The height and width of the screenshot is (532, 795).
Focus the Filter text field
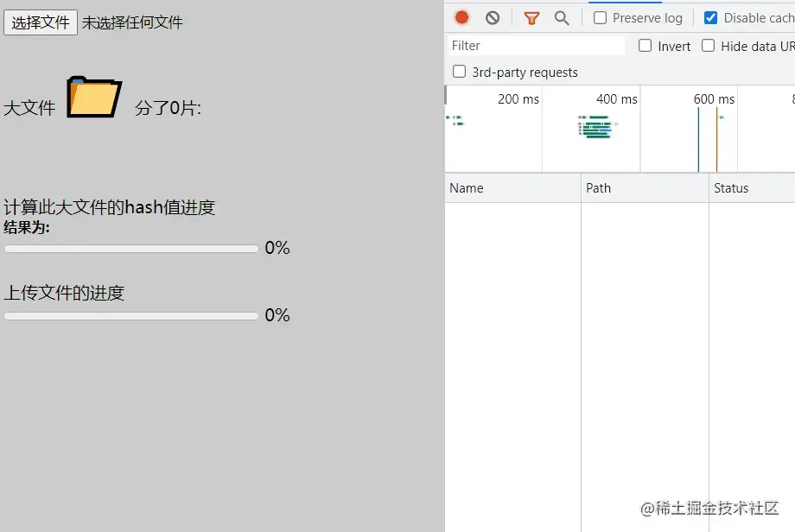536,46
